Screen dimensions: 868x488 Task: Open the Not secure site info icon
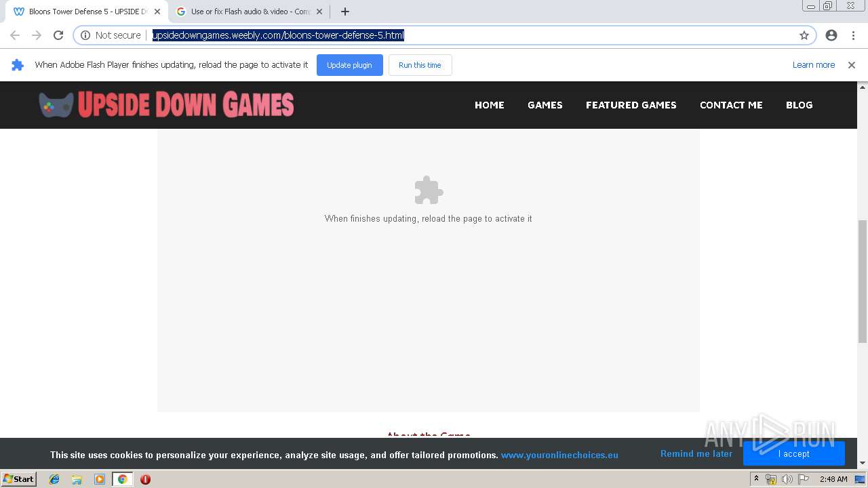(x=85, y=35)
